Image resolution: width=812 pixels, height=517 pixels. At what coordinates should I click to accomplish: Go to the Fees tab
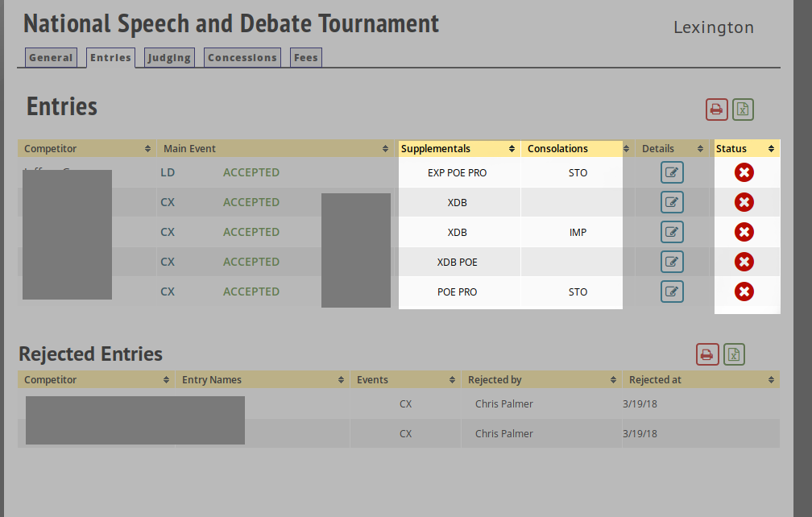305,58
